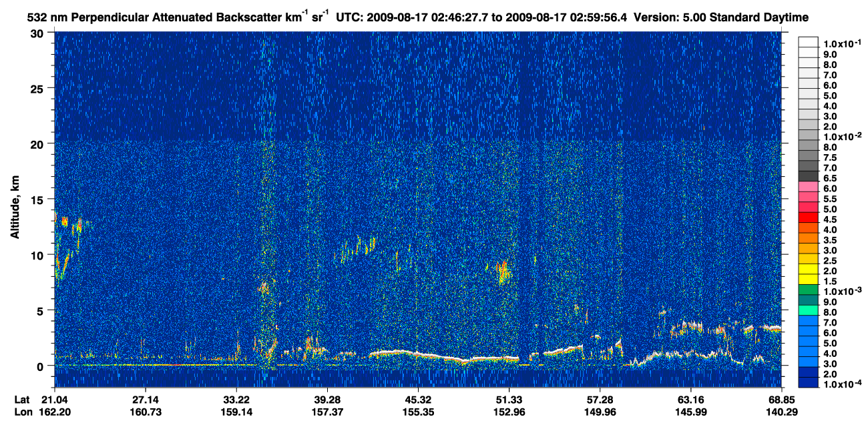Click colorbar label '3.5'
Image resolution: width=868 pixels, height=445 pixels.
(830, 240)
